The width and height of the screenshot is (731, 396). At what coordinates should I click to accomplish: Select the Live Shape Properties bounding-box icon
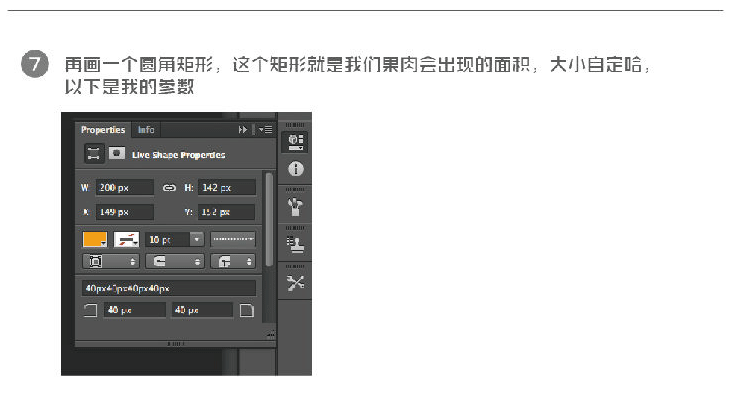click(94, 153)
